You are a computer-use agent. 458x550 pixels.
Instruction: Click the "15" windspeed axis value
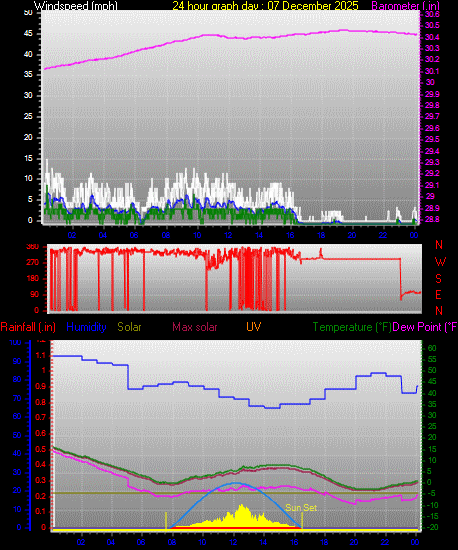(28, 158)
